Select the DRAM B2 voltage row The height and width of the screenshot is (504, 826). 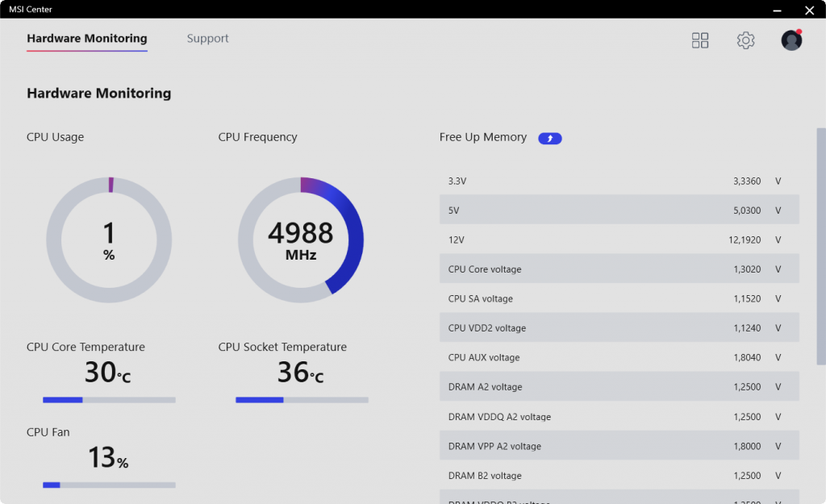point(619,475)
